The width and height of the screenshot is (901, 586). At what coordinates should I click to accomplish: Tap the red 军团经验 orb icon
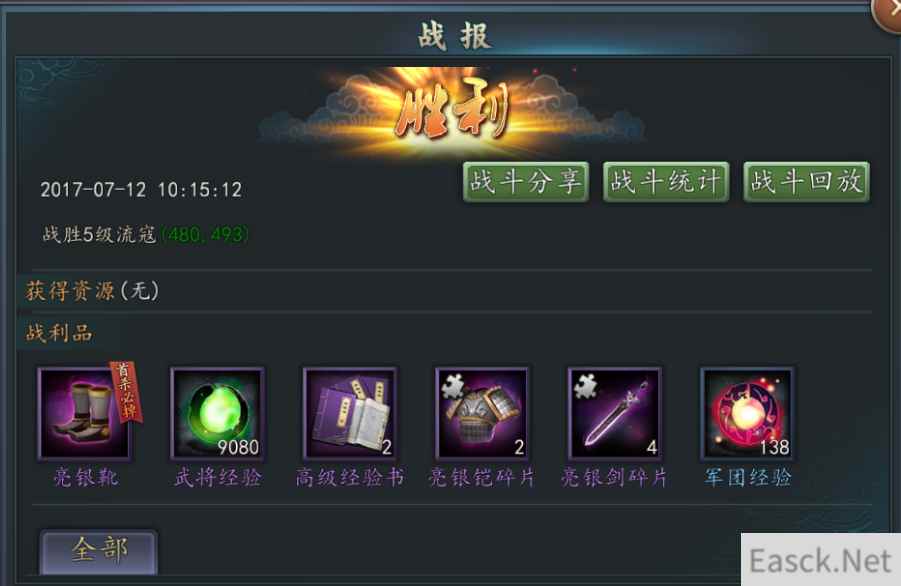pyautogui.click(x=747, y=414)
